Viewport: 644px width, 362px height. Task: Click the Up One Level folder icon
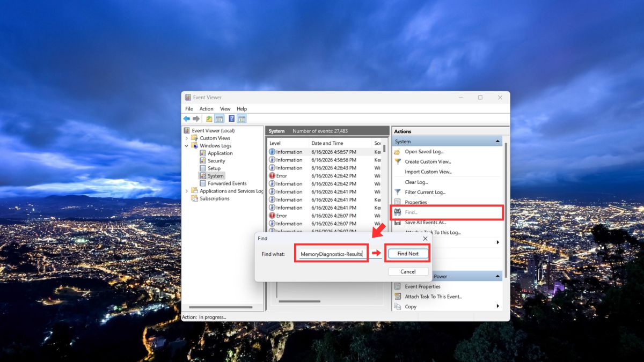point(209,119)
